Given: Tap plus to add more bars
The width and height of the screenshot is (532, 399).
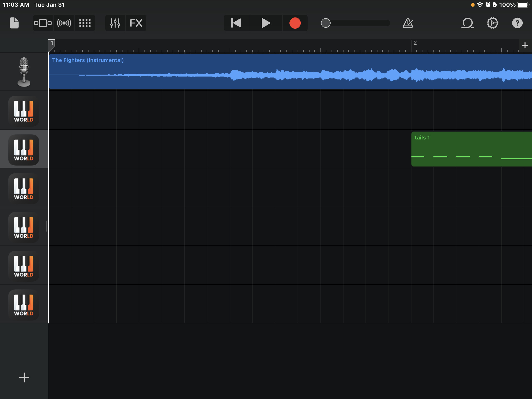Looking at the screenshot, I should click(525, 45).
